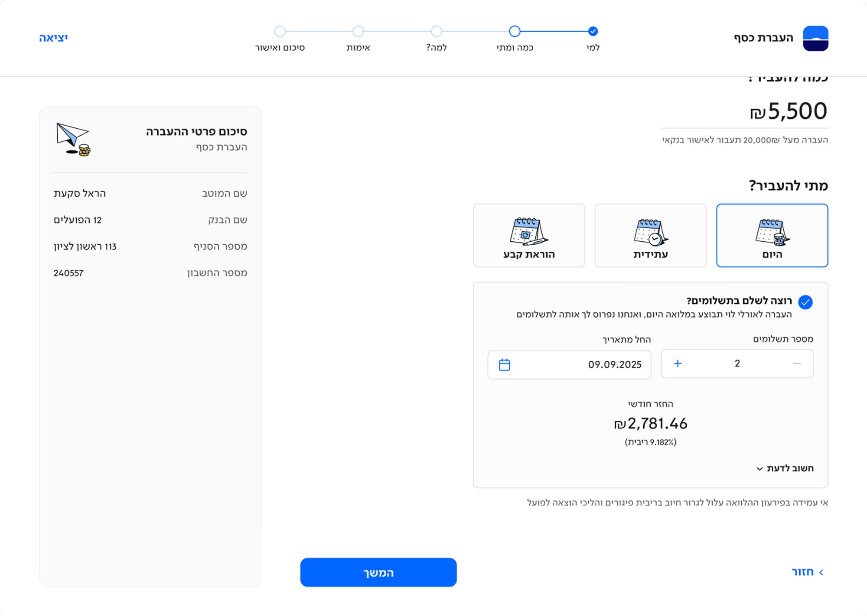Click the סיכום פרטי ההעברה heading
This screenshot has height=616, width=867.
tap(196, 131)
